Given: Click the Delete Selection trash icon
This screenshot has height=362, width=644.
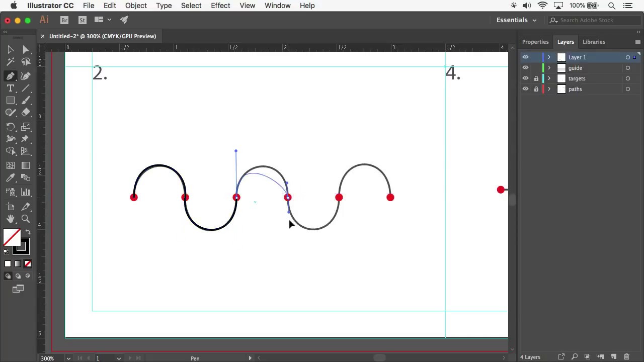Looking at the screenshot, I should tap(626, 357).
